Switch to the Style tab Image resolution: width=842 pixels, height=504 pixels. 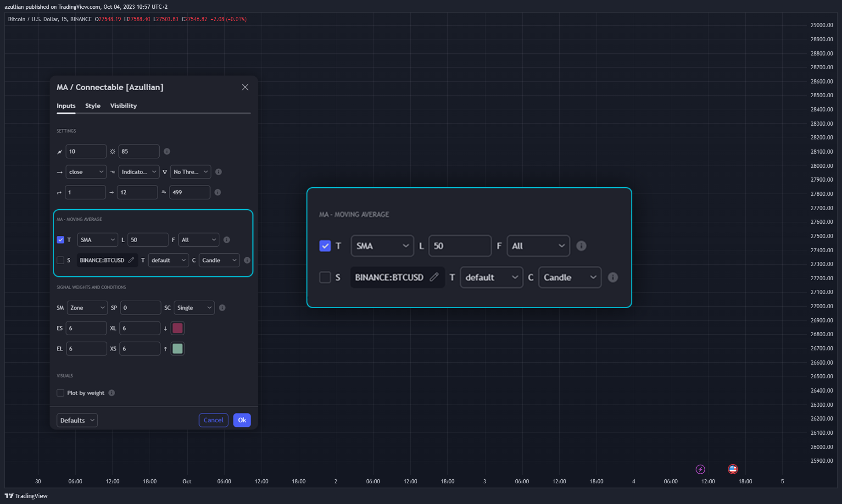coord(93,106)
